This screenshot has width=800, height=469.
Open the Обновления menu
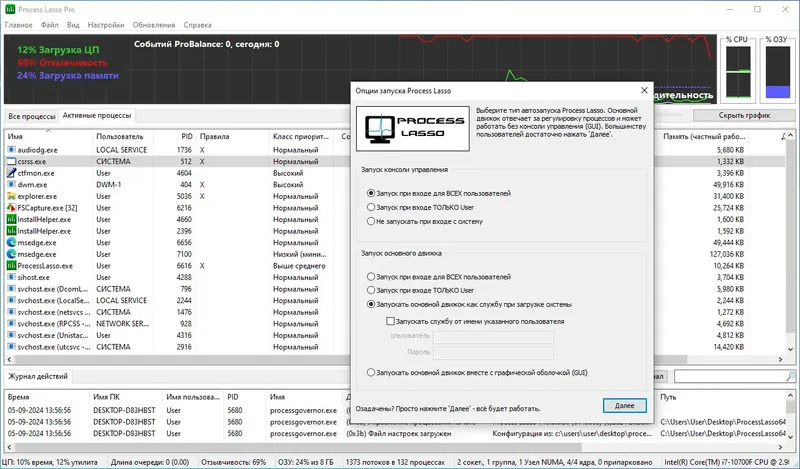pyautogui.click(x=154, y=24)
